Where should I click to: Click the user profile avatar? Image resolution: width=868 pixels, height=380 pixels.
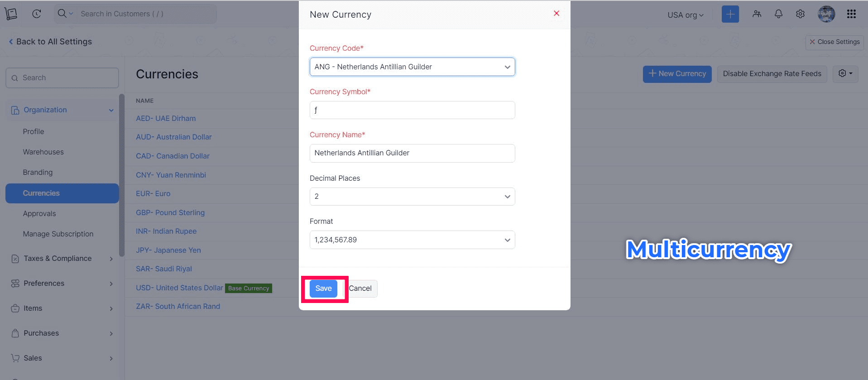pyautogui.click(x=826, y=14)
